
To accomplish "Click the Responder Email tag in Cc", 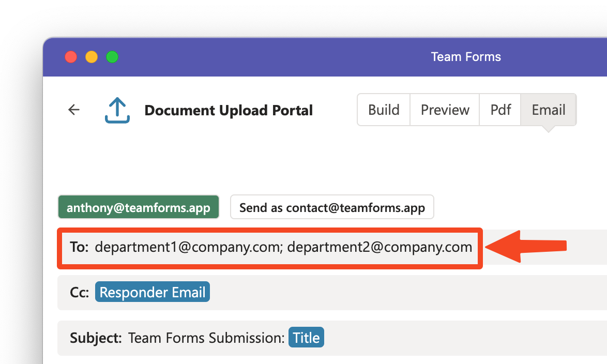I will click(x=153, y=292).
